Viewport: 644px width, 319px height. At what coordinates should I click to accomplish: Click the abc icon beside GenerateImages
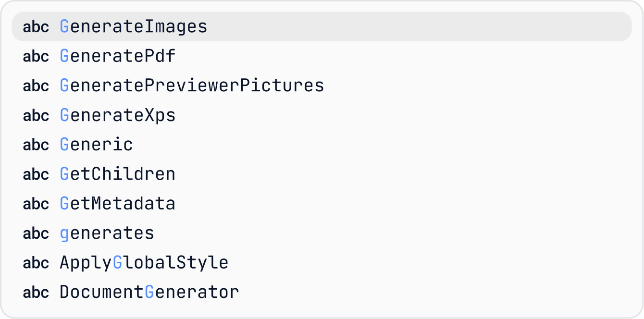pos(36,27)
